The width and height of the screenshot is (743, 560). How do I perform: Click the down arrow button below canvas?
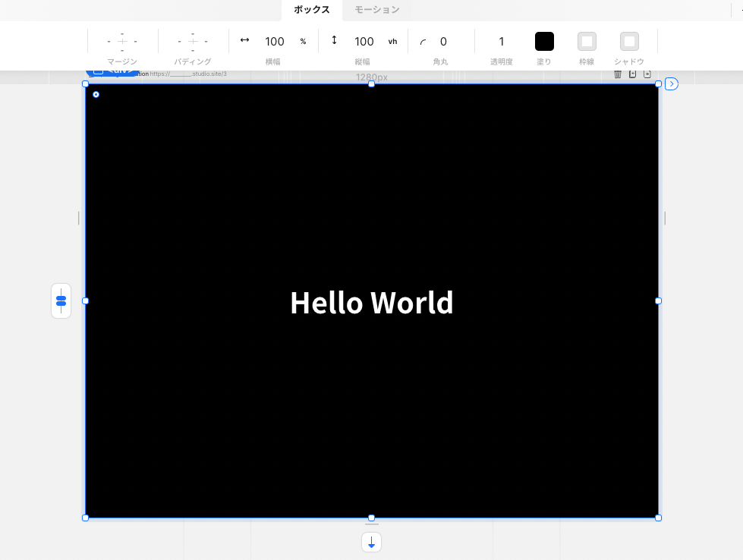[x=372, y=543]
